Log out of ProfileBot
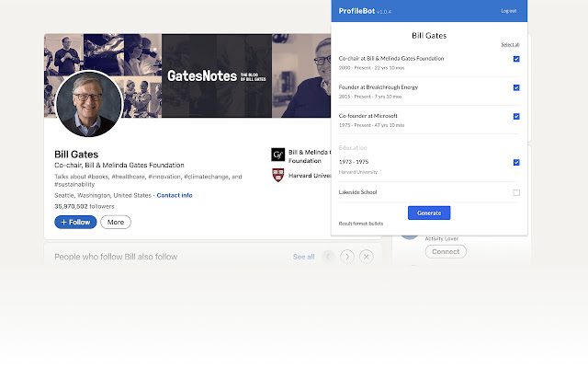588x368 pixels. pyautogui.click(x=508, y=11)
